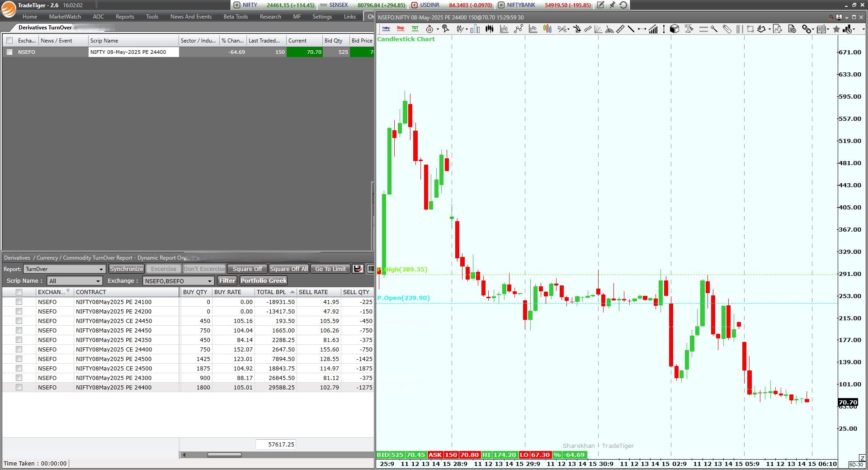Check the NIFTY08May2025 PE 24350 row checkbox

click(19, 340)
